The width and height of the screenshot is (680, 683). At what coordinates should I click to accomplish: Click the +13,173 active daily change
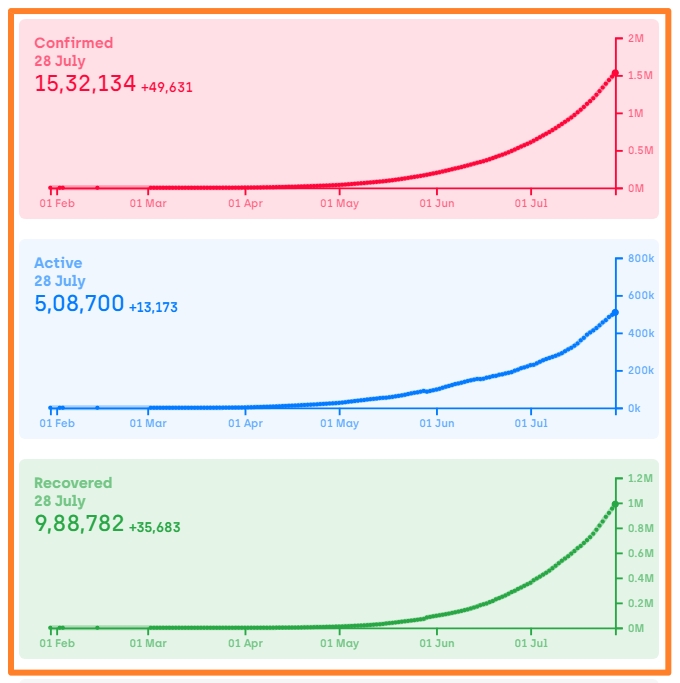(x=153, y=307)
